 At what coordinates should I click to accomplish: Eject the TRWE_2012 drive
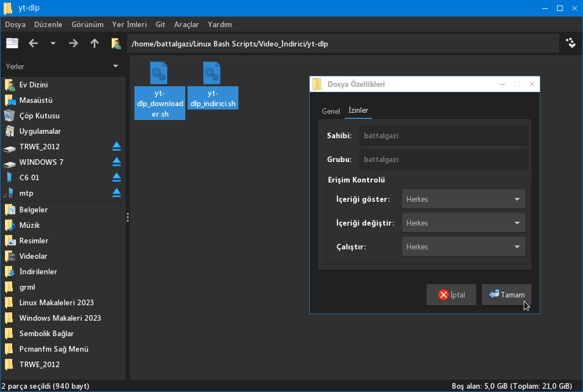tap(116, 147)
